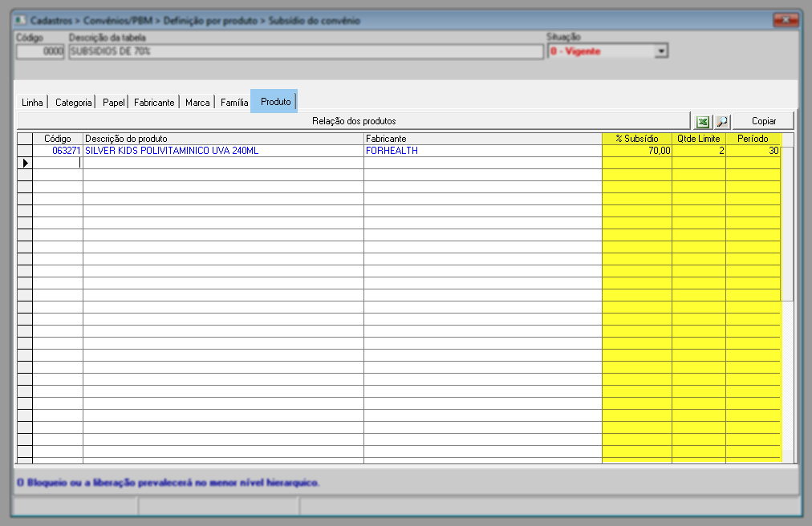Screen dimensions: 812x526
Task: Click the Fabricante column header
Action: click(x=483, y=139)
